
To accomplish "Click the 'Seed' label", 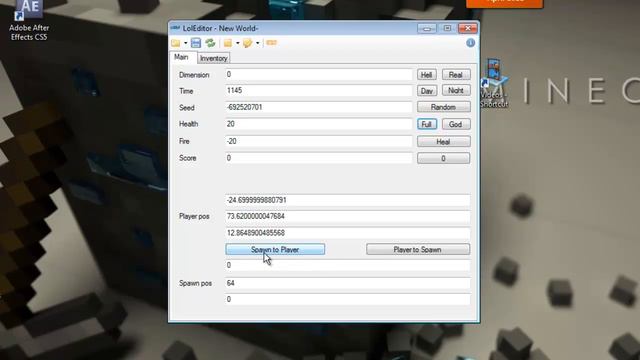I will coord(187,108).
